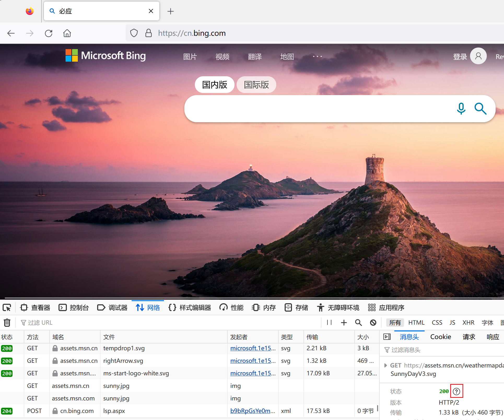This screenshot has height=420, width=504.
Task: Pause network recording
Action: (329, 323)
